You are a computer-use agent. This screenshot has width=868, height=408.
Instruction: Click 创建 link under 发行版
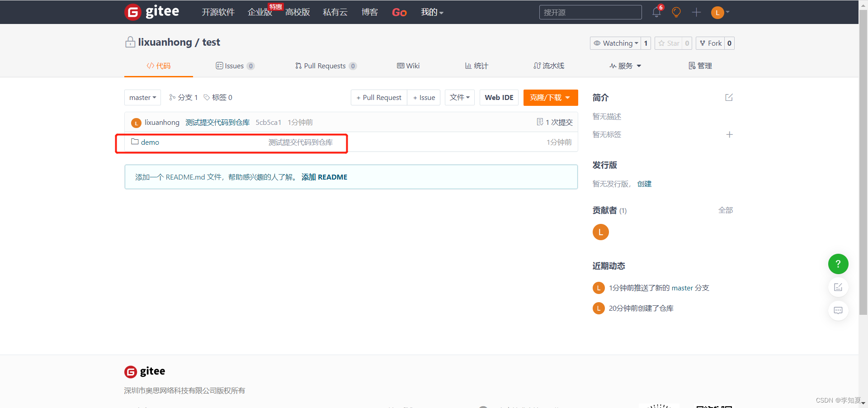(x=644, y=184)
